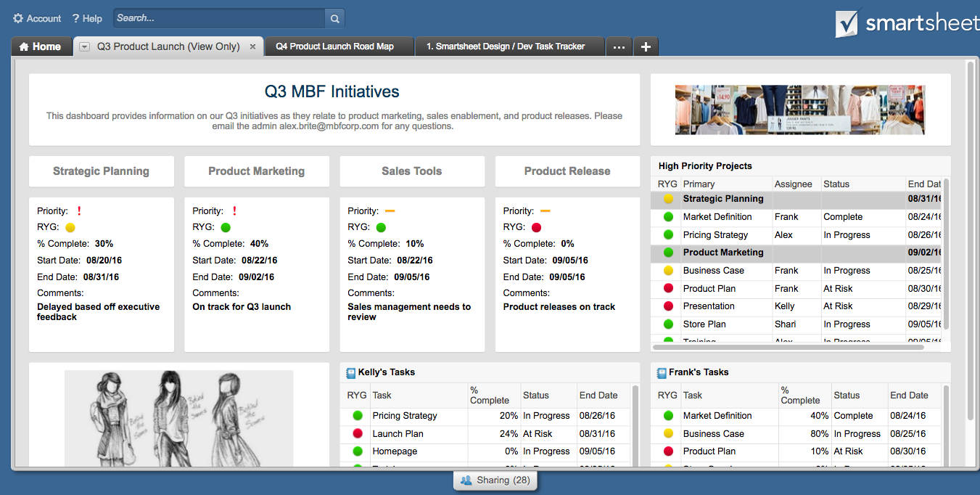Toggle the green RYG ball for Market Definition
Viewport: 980px width, 495px height.
click(x=667, y=216)
